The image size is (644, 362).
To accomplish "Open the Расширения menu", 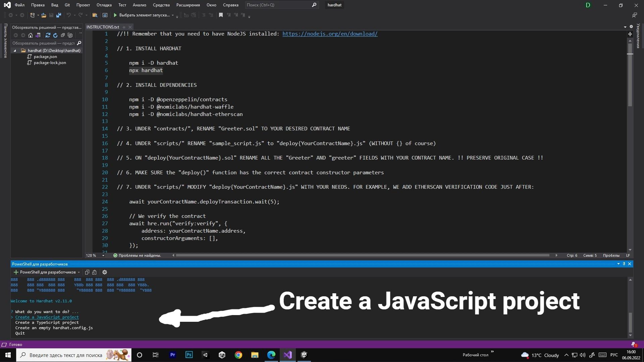I will tap(188, 5).
